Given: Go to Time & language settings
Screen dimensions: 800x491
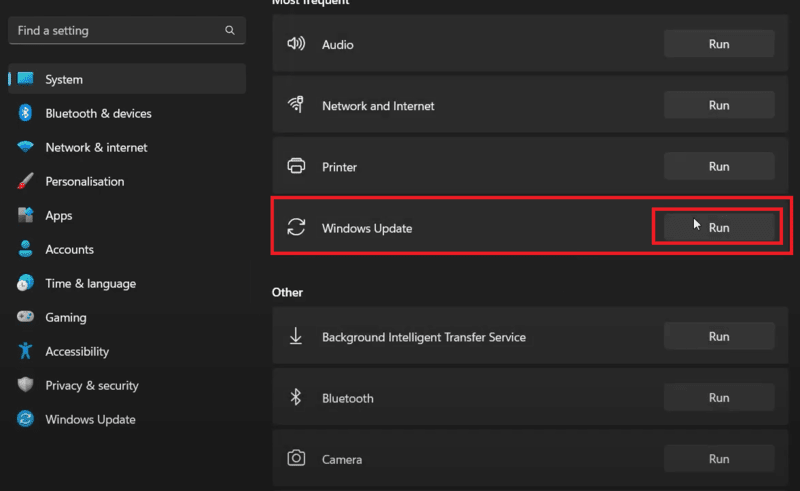Looking at the screenshot, I should (127, 283).
